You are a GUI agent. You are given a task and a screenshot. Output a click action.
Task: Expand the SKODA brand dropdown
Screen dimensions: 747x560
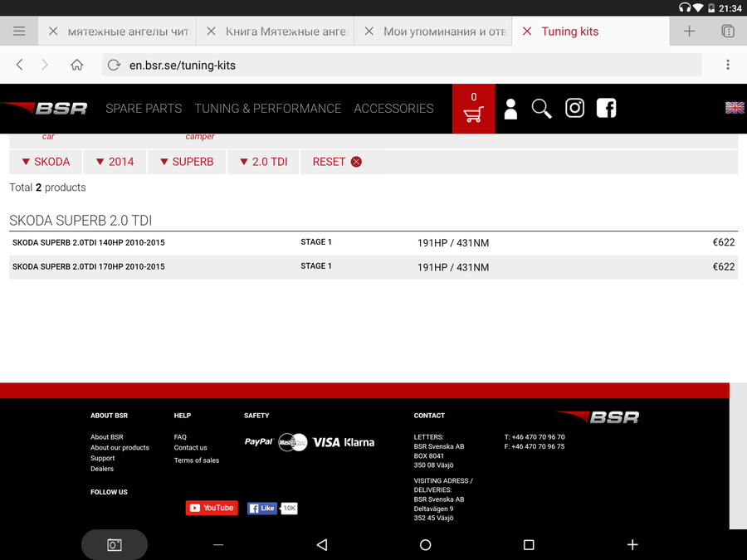coord(46,162)
